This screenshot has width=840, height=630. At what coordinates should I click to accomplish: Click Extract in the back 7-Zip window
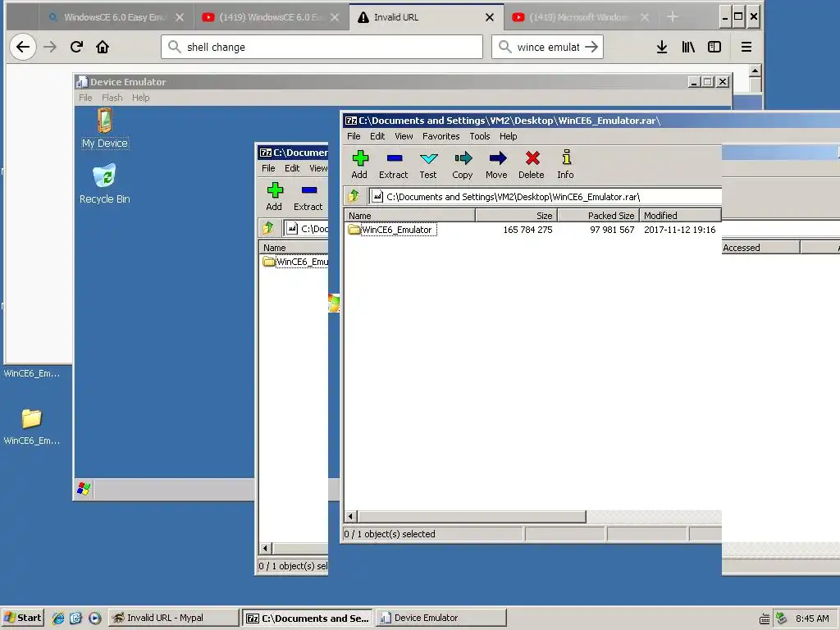pos(308,197)
